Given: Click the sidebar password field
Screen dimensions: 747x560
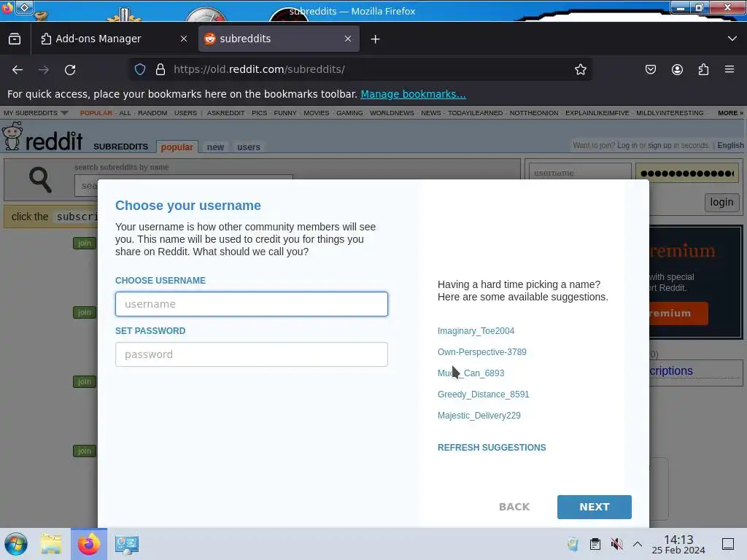Looking at the screenshot, I should click(x=687, y=174).
